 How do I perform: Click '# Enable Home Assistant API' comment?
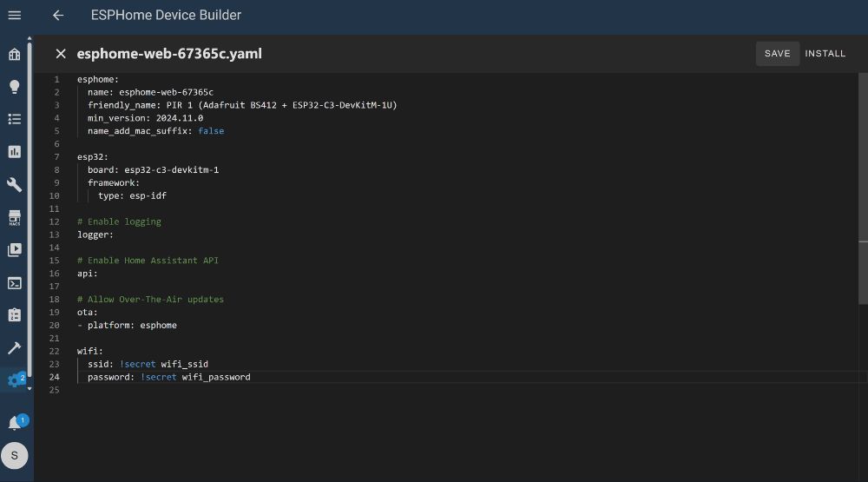[148, 261]
